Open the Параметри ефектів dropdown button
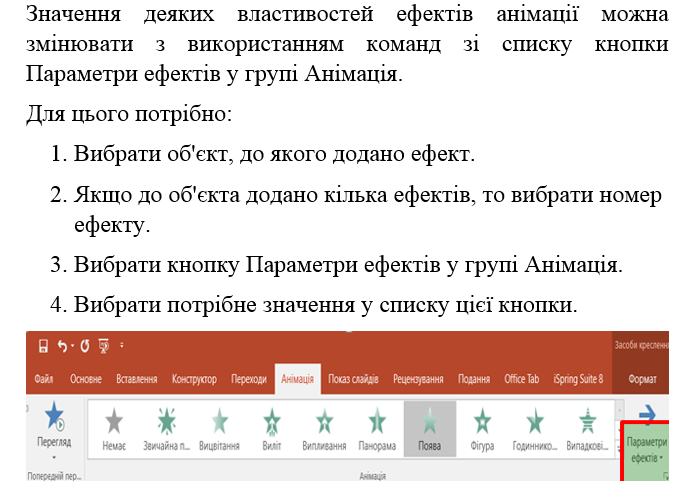This screenshot has height=496, width=694. click(646, 450)
